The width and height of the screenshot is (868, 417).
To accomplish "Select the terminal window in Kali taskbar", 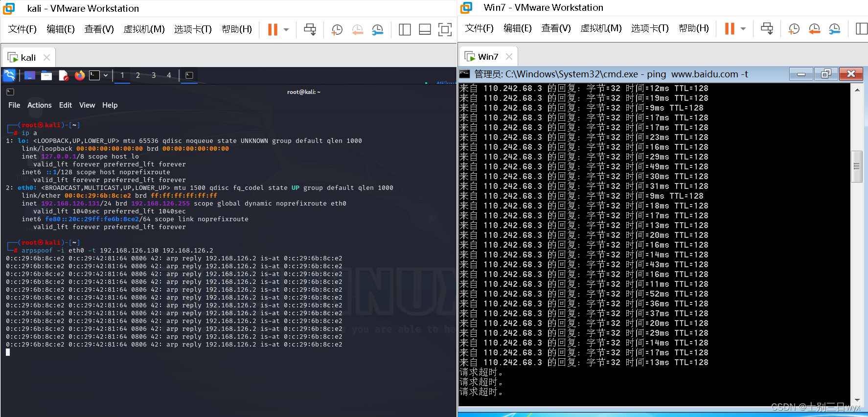I will point(189,75).
